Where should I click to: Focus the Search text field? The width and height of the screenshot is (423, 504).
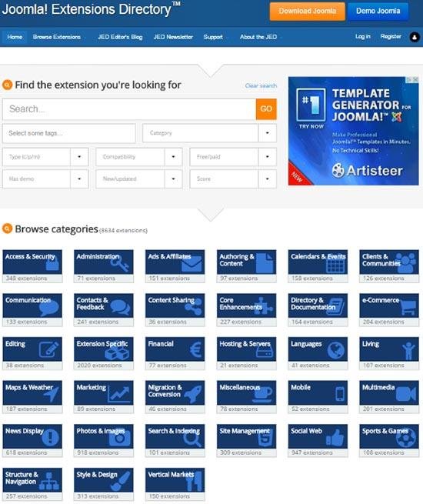129,109
